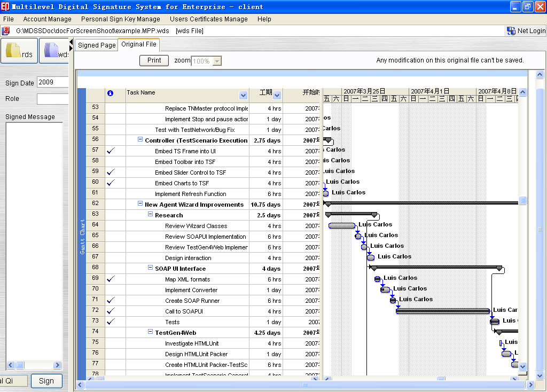
Task: Switch to the Original File tab
Action: (139, 44)
